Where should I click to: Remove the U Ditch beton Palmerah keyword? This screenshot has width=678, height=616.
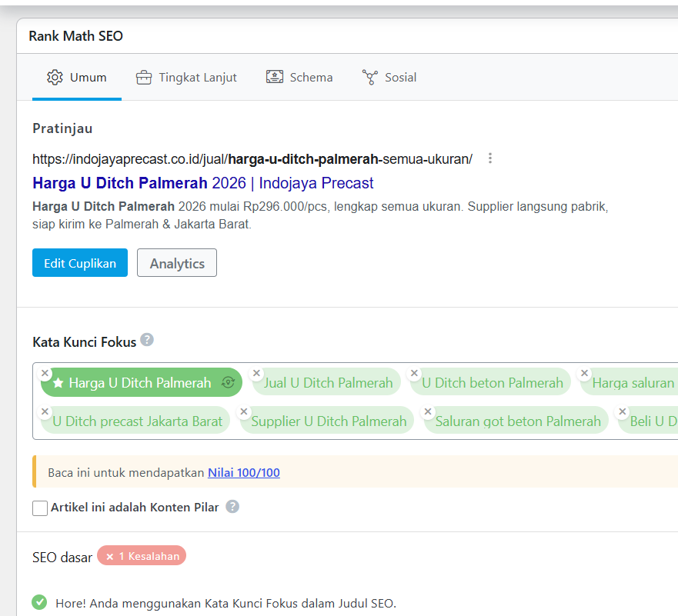414,373
